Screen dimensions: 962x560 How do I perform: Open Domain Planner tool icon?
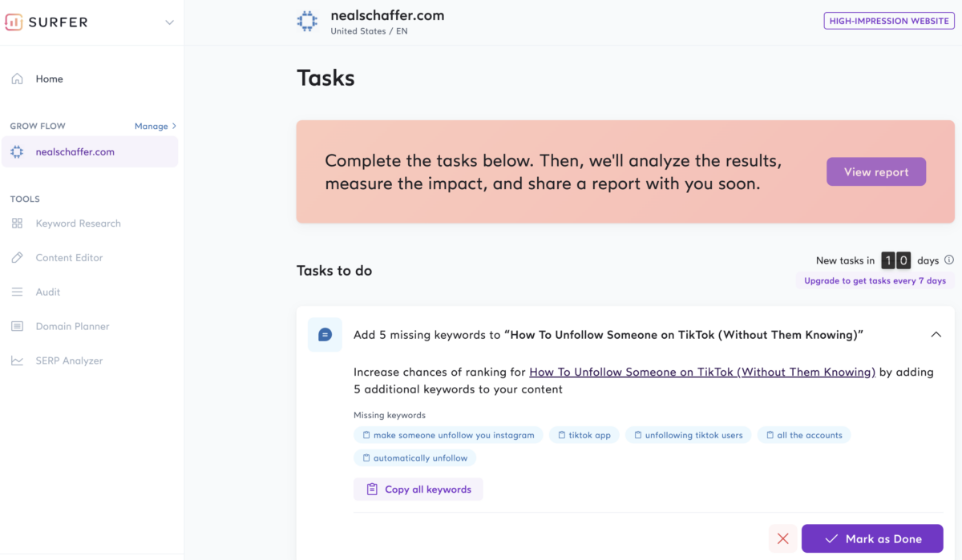pyautogui.click(x=18, y=327)
